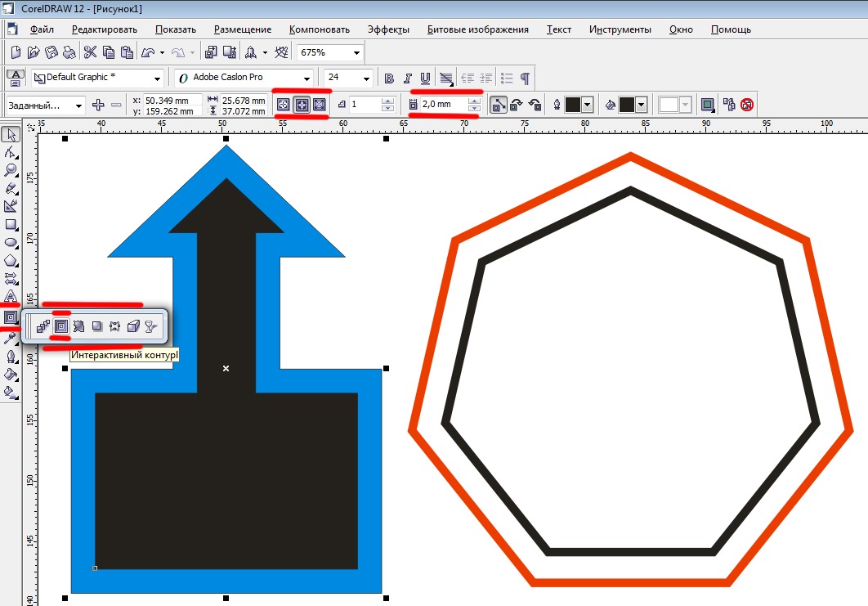
Task: Expand the undo history arrow
Action: (x=162, y=52)
